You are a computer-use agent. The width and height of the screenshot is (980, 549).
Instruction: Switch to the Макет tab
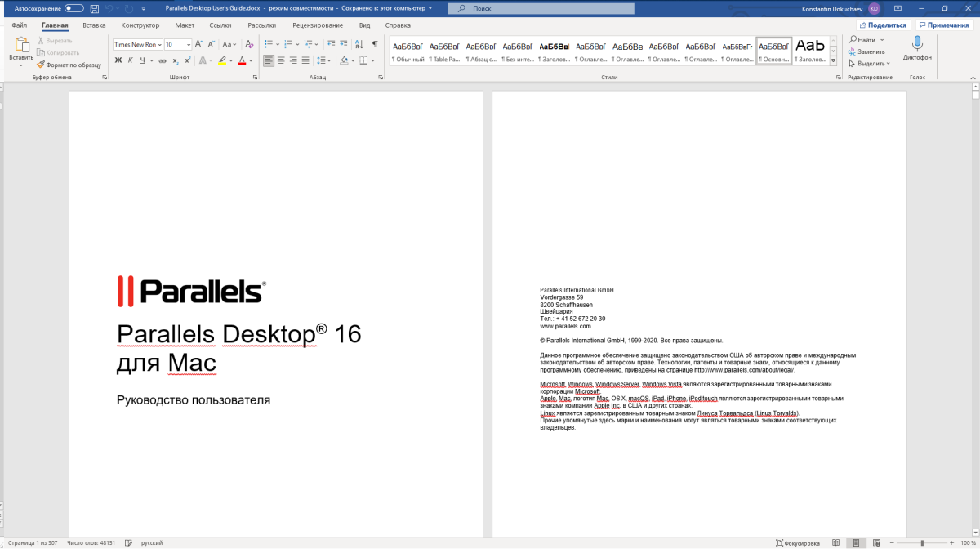(x=185, y=25)
